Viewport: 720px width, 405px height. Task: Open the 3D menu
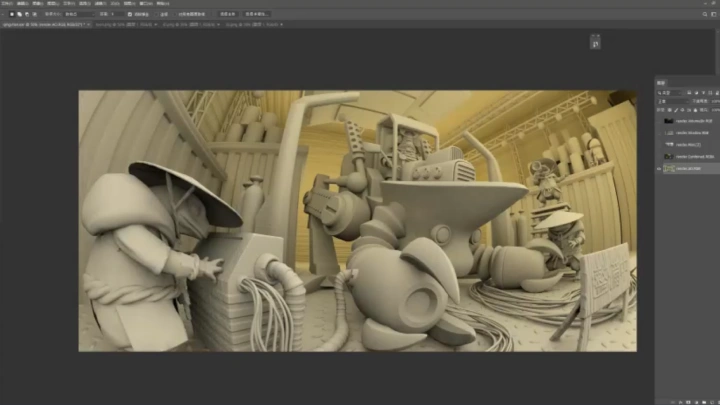(x=115, y=4)
